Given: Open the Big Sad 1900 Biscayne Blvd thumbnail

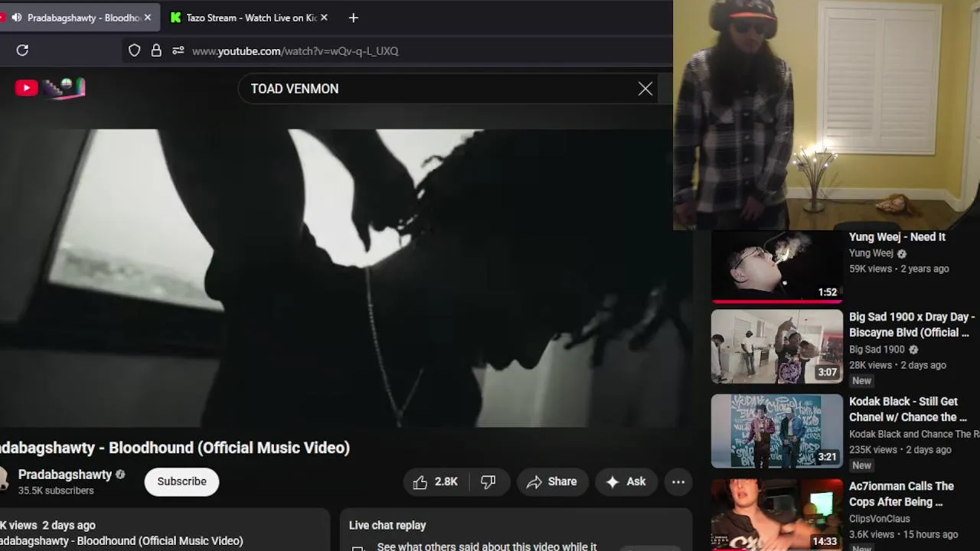Looking at the screenshot, I should (776, 346).
